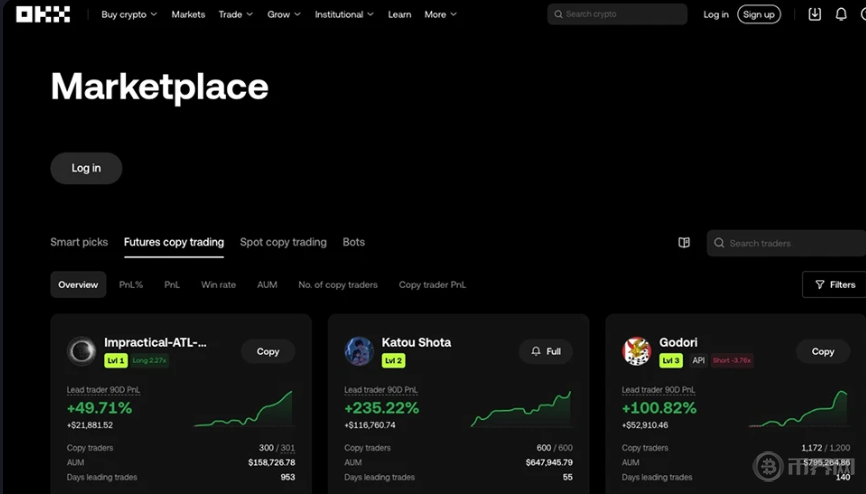Click the OKX logo
Screen dimensions: 866x494
(43, 14)
